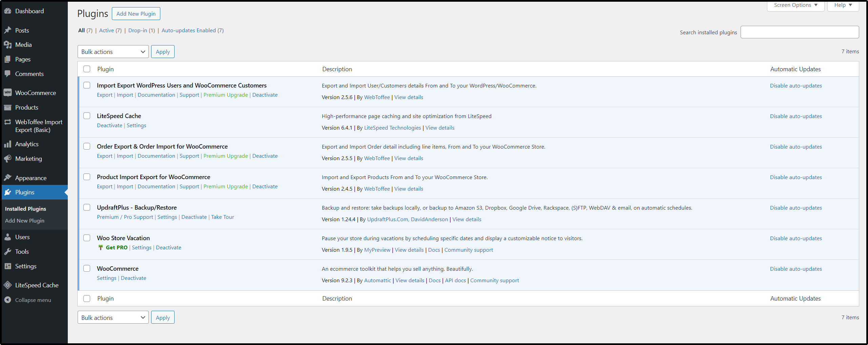Expand the Screen Options panel

pos(795,5)
